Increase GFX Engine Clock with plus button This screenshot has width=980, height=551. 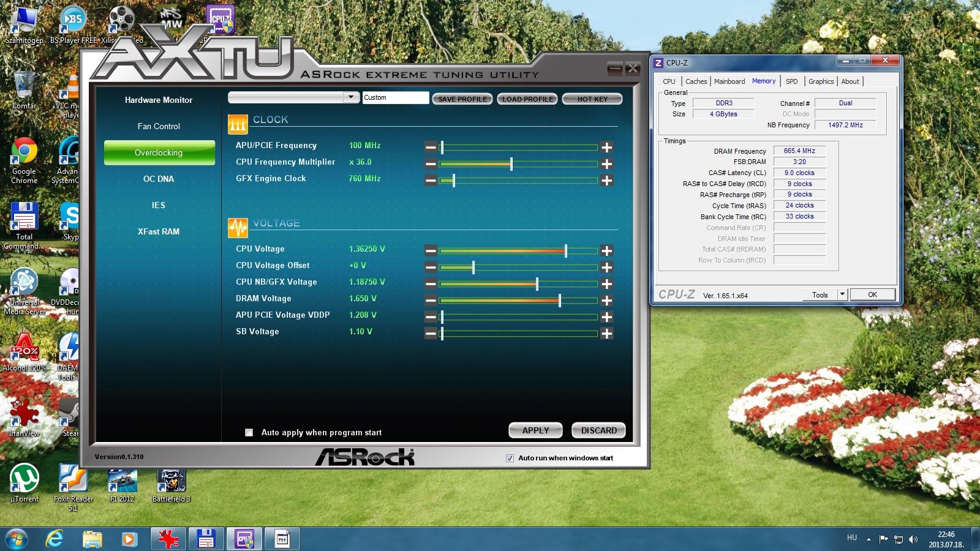pyautogui.click(x=606, y=181)
